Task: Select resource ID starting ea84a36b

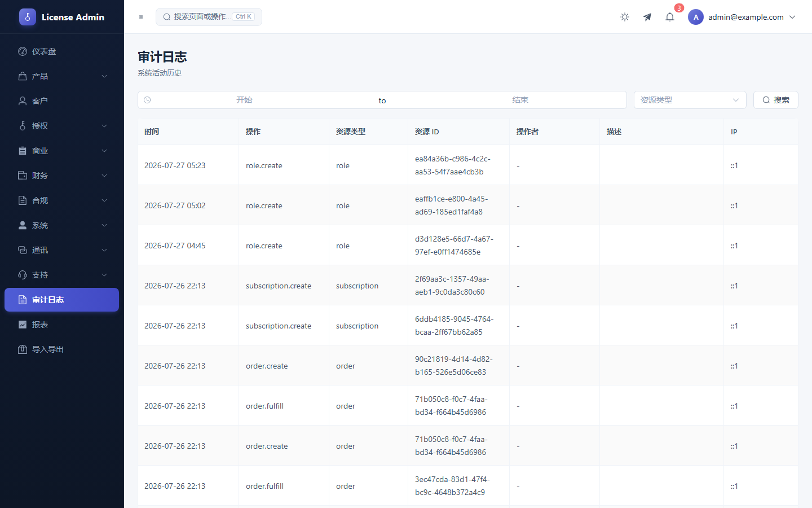Action: pos(453,165)
